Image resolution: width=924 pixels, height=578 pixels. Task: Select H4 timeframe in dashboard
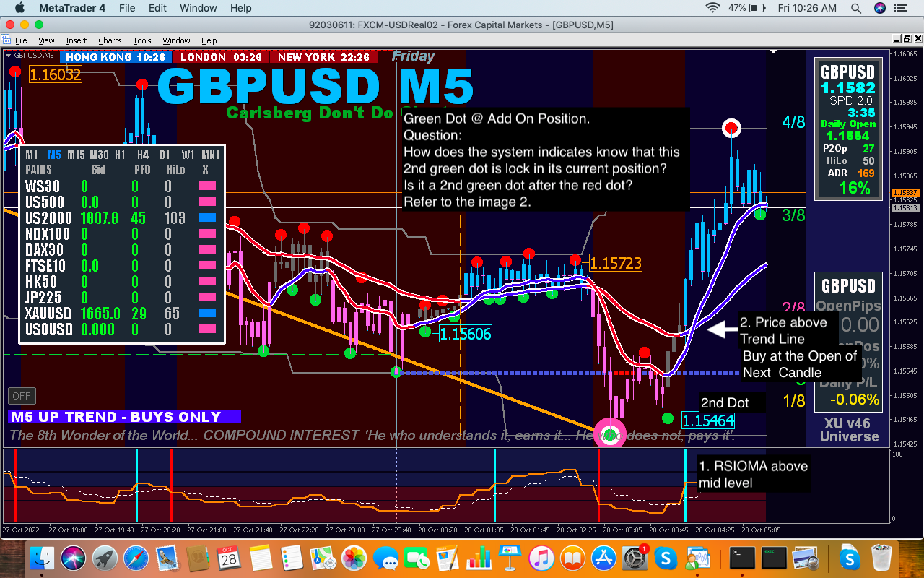143,155
